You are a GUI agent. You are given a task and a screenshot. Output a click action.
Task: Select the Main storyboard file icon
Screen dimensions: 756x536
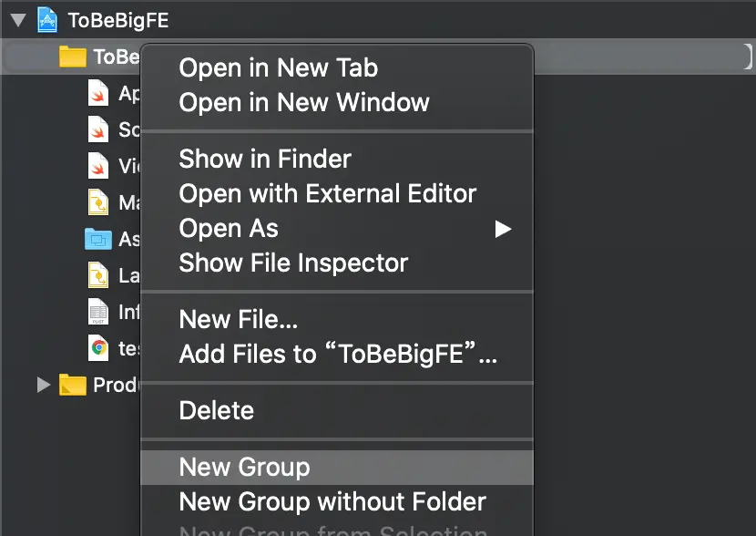pos(98,201)
